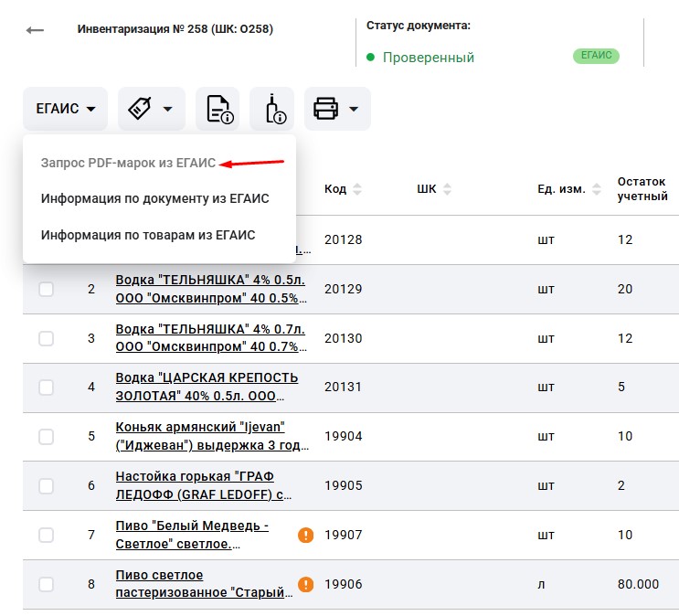Open Пиво Белый Медведь - Светлое link
The image size is (679, 616).
192,535
